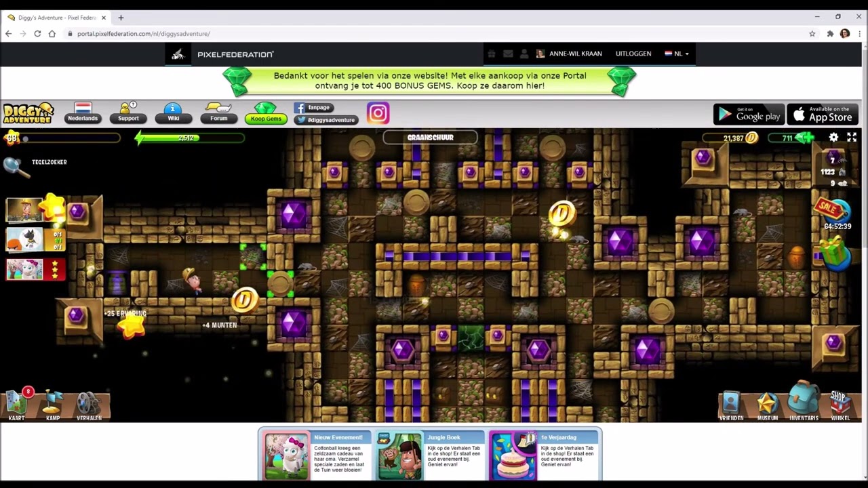Open the Vrienden friends icon
Screen dimensions: 868x488
click(730, 405)
